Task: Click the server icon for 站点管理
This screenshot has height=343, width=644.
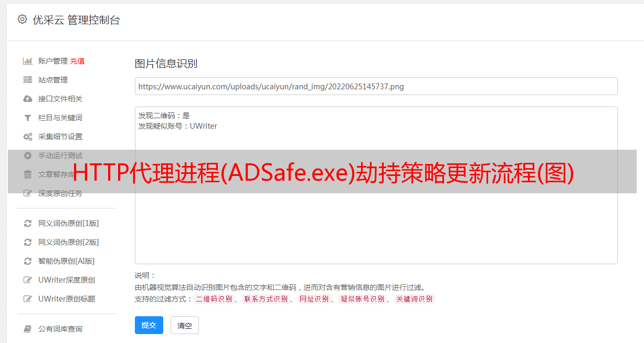Action: (x=28, y=80)
